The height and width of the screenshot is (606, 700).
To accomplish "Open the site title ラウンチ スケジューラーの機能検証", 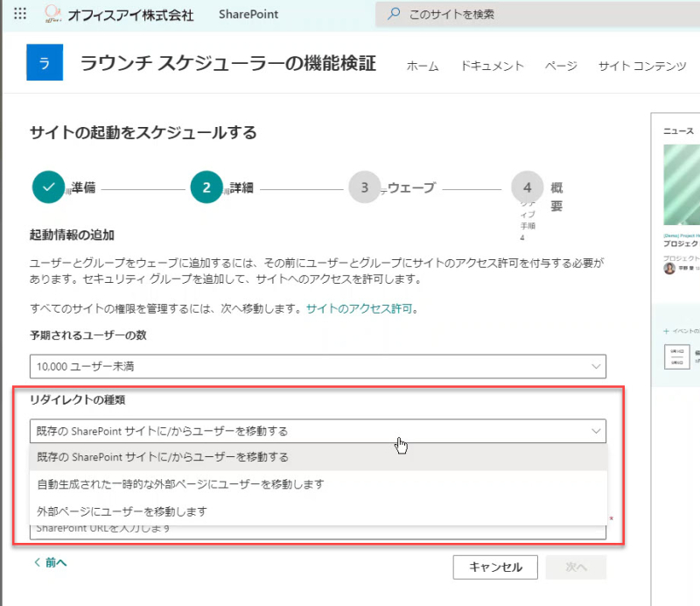I will click(228, 63).
